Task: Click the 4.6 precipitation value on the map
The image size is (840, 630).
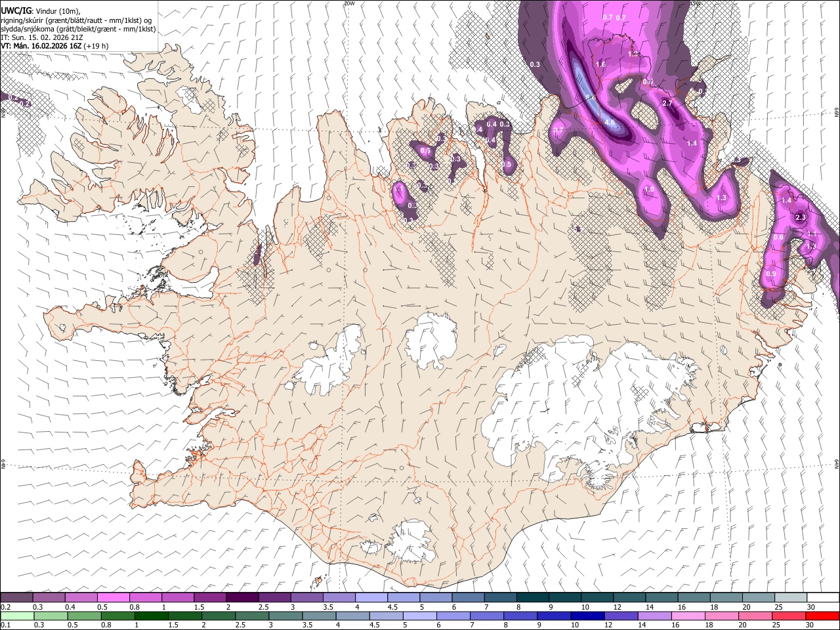Action: (609, 123)
